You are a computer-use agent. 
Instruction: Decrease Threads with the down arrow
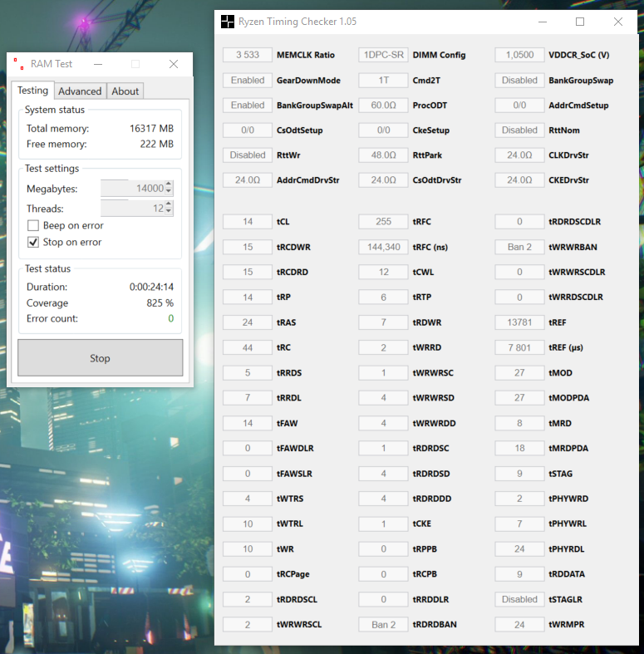169,211
